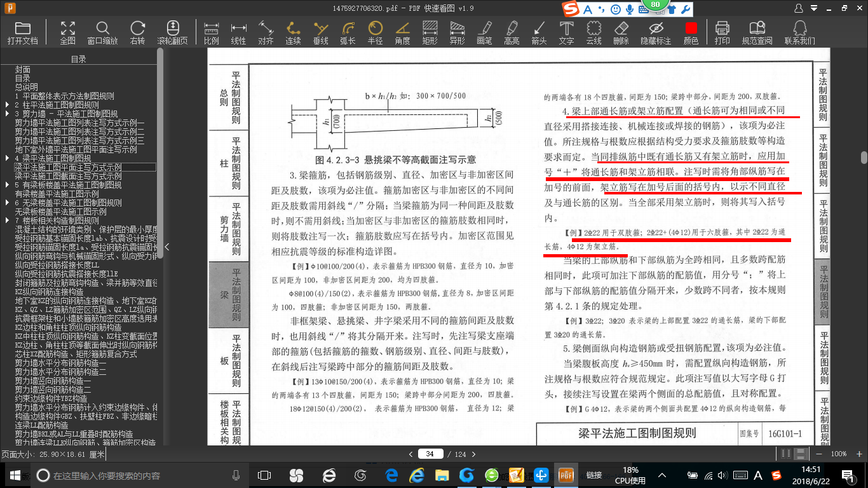Go to '1 平面整体表示方法制图规则' bookmark
Viewport: 868px width, 488px height.
(65, 96)
